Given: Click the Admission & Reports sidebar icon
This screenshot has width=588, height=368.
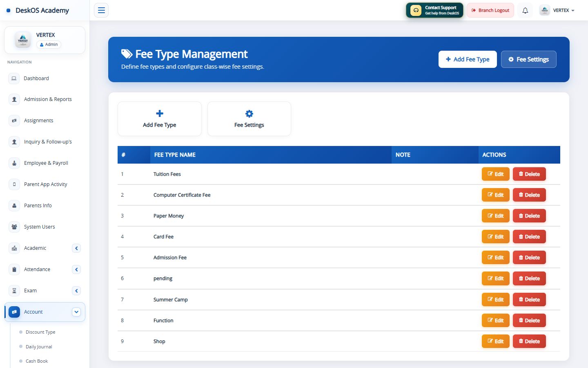Looking at the screenshot, I should (14, 99).
